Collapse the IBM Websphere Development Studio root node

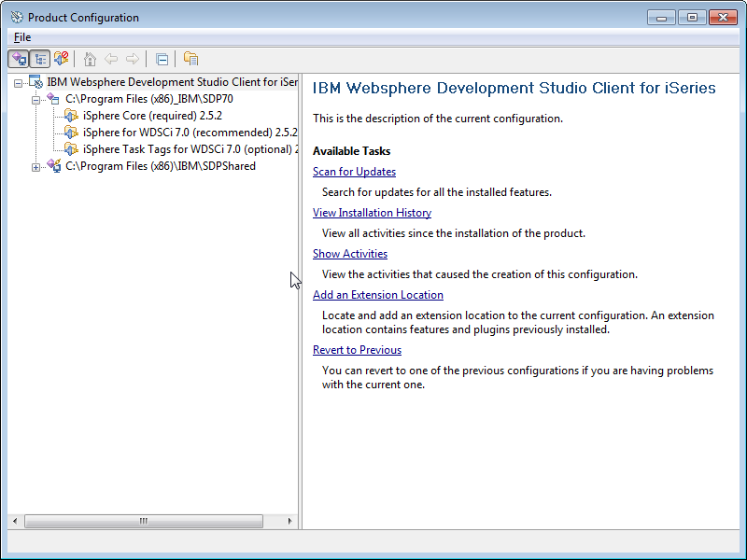pos(18,83)
